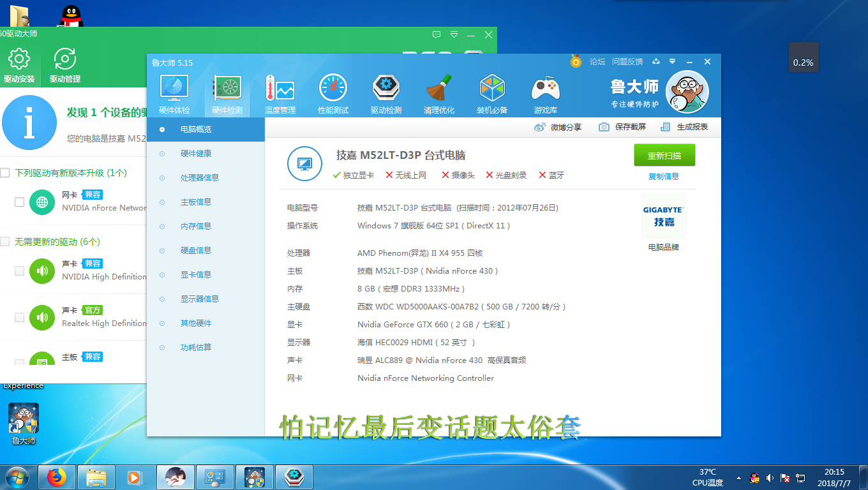Click the volume speaker tray icon
868x490 pixels.
pyautogui.click(x=770, y=478)
